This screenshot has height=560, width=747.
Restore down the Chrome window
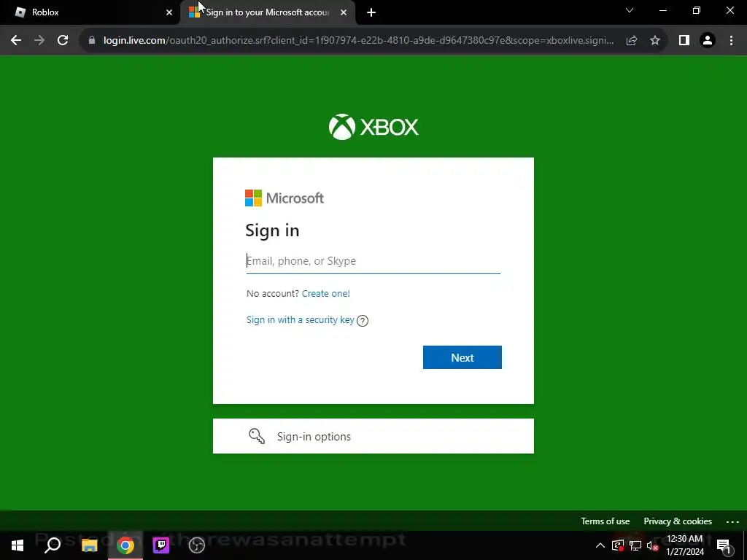pyautogui.click(x=697, y=10)
